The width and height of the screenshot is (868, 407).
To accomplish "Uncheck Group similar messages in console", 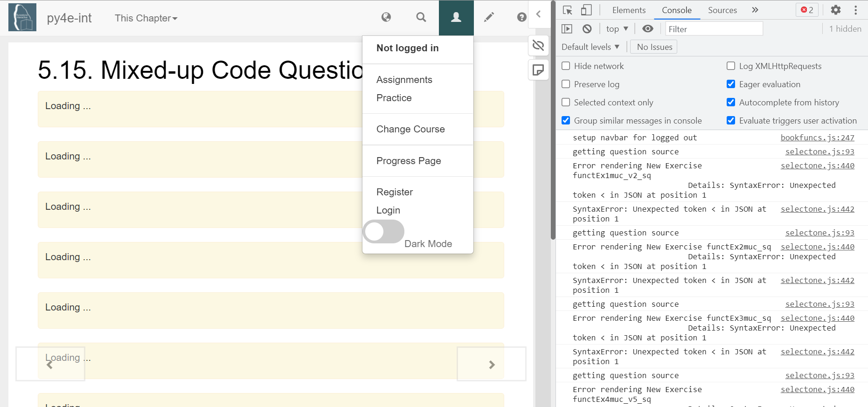I will pyautogui.click(x=566, y=120).
